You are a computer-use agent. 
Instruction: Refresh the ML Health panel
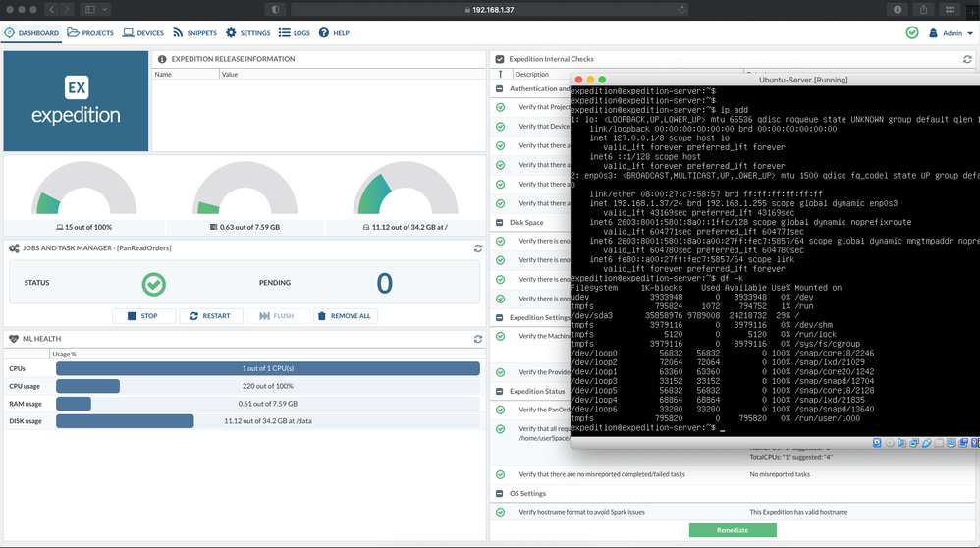pyautogui.click(x=478, y=339)
